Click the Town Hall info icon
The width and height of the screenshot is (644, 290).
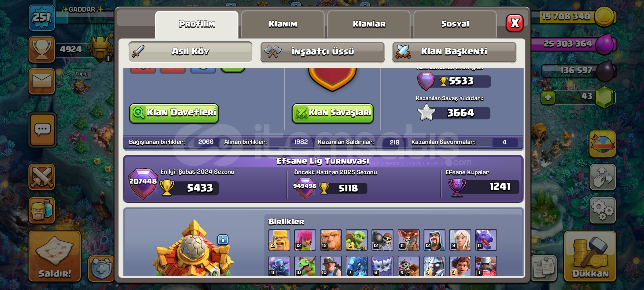(x=223, y=240)
